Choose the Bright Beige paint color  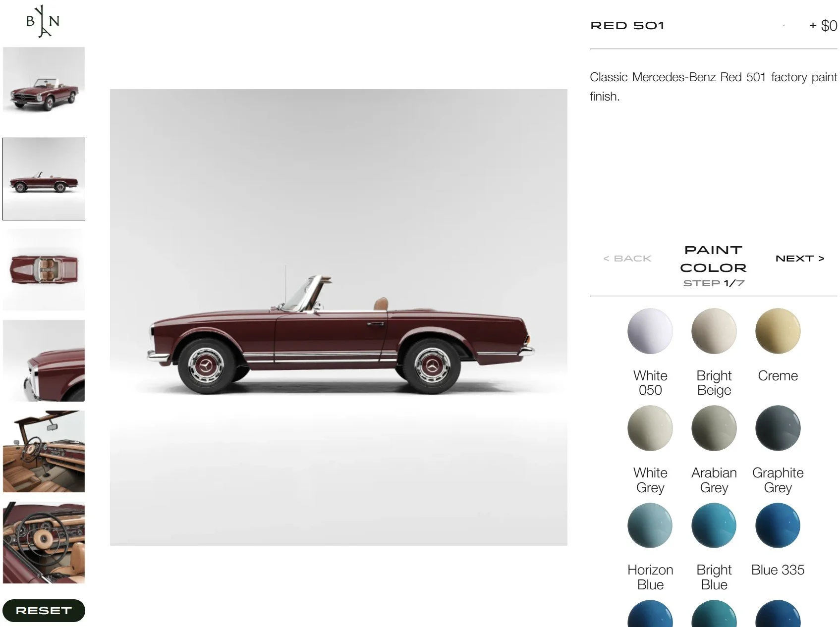(x=714, y=331)
